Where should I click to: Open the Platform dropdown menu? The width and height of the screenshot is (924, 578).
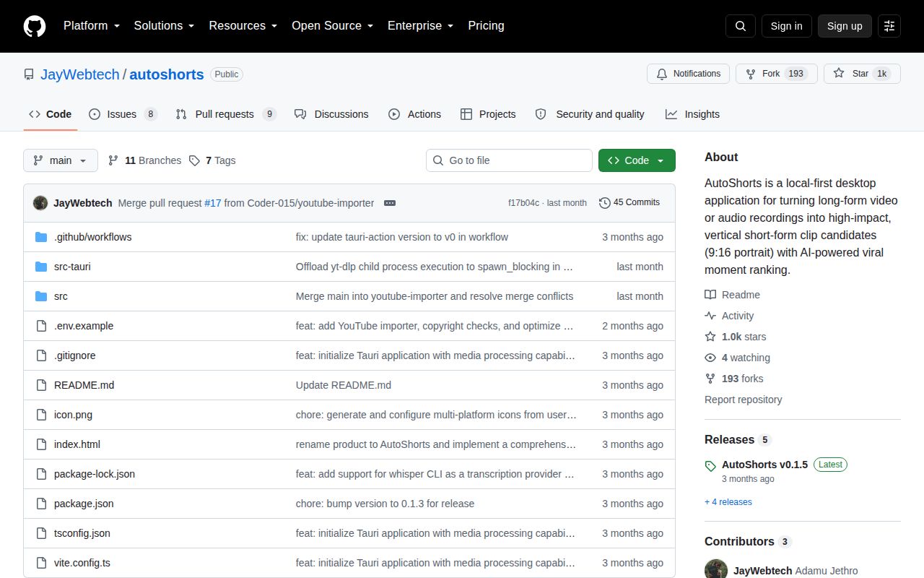pyautogui.click(x=92, y=26)
